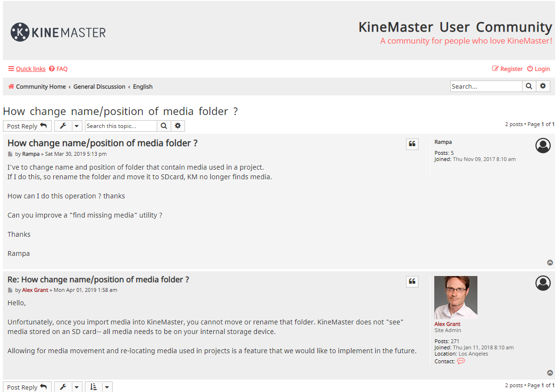Click the Register link
Image resolution: width=557 pixels, height=392 pixels.
tap(507, 69)
